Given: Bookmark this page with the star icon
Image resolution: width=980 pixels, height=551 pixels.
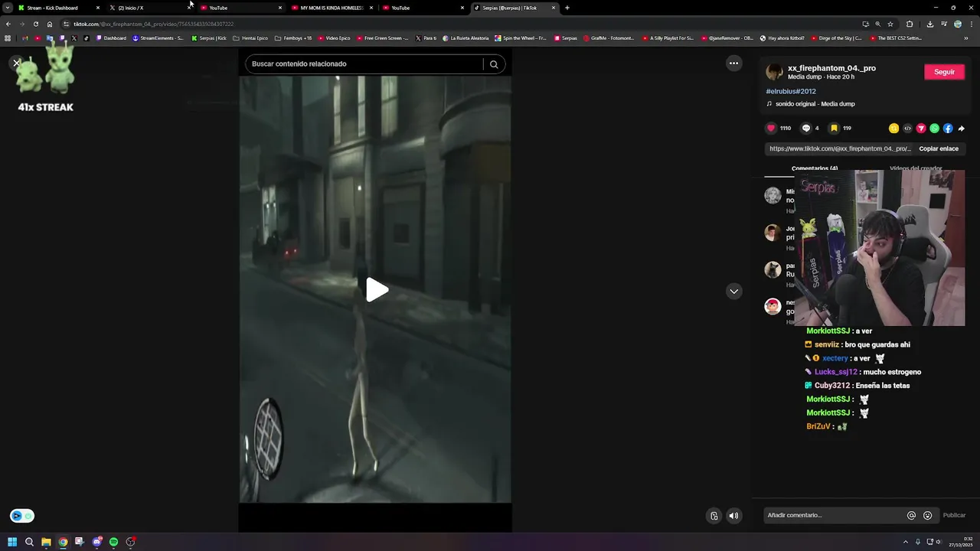Looking at the screenshot, I should tap(890, 24).
